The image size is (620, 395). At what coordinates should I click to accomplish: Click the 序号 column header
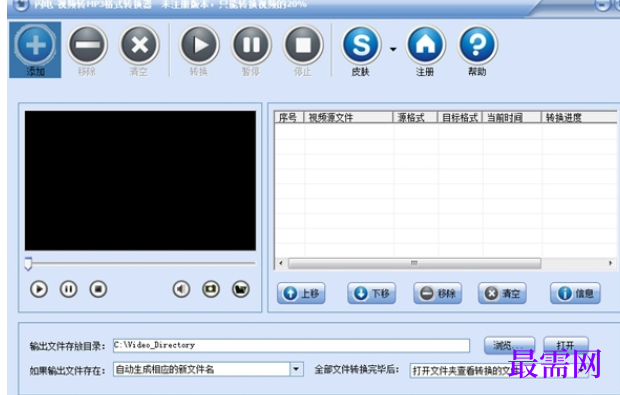coord(289,117)
